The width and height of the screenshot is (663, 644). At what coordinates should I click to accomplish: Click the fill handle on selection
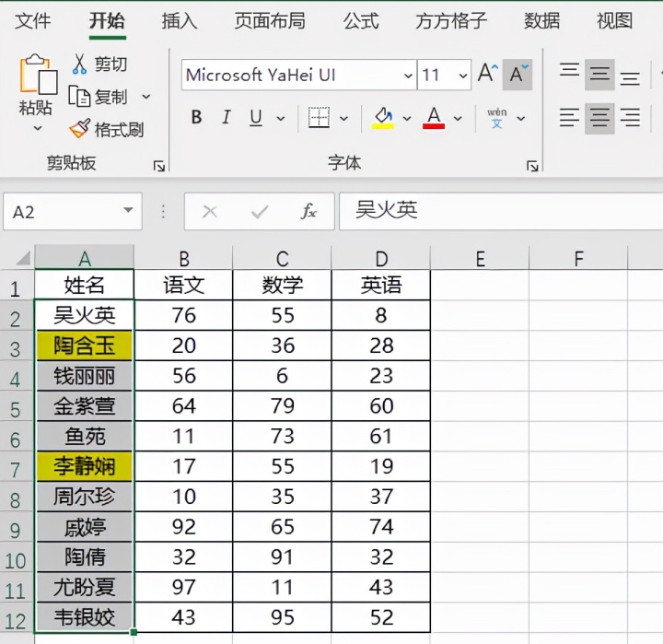(x=134, y=632)
